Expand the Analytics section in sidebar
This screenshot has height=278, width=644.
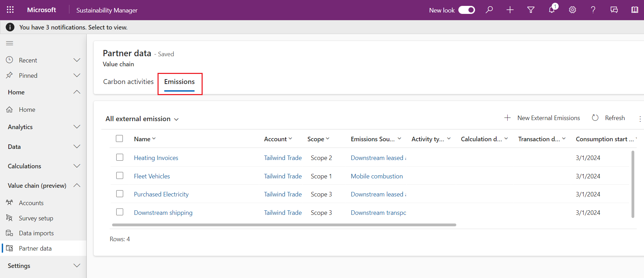[43, 127]
